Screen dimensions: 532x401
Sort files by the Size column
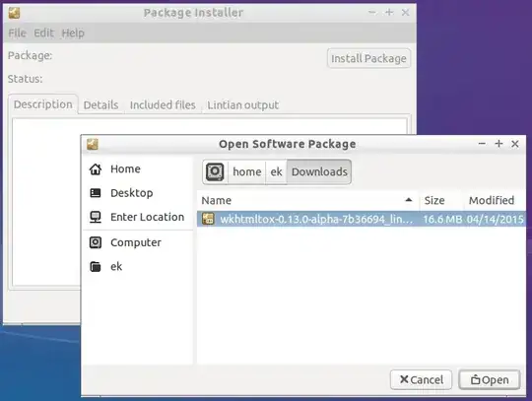(x=441, y=201)
